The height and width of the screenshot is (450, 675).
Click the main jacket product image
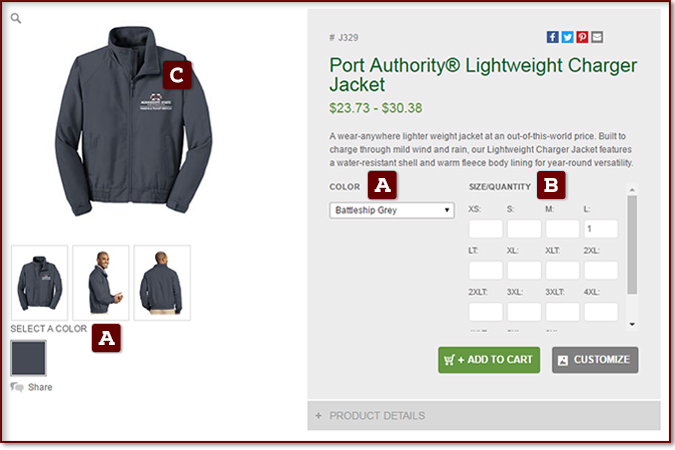tap(133, 121)
